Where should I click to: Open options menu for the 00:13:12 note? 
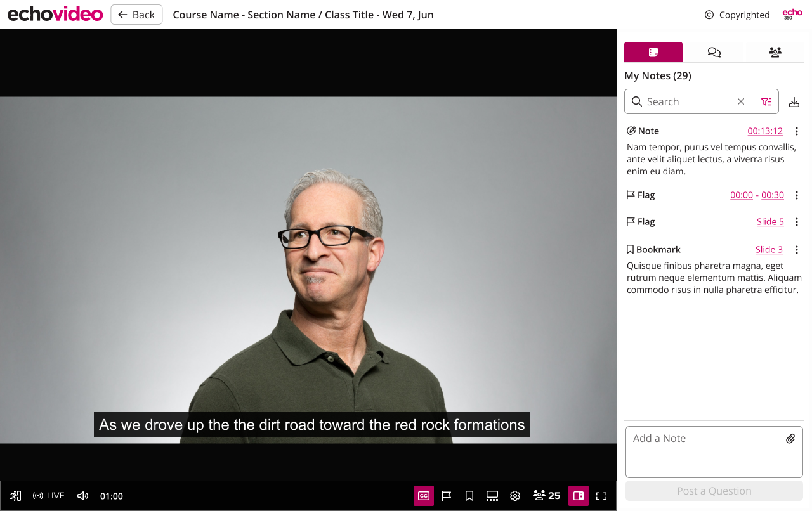click(x=797, y=131)
